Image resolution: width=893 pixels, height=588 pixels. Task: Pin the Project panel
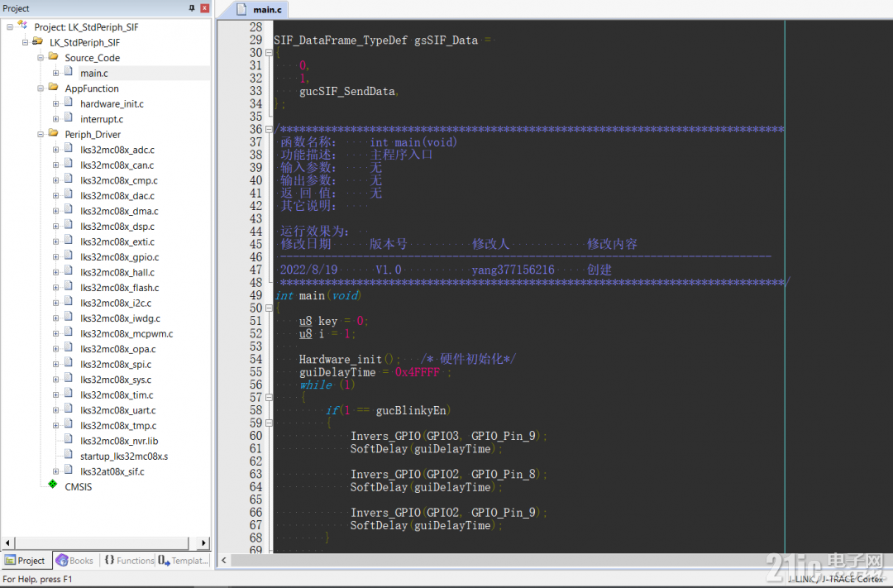coord(192,8)
